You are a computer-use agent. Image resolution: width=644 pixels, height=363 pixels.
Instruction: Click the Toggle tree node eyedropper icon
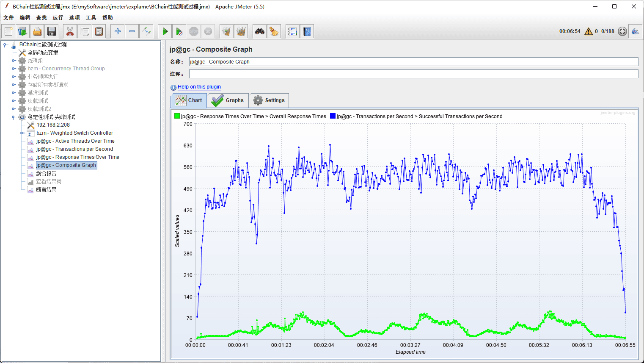[146, 31]
